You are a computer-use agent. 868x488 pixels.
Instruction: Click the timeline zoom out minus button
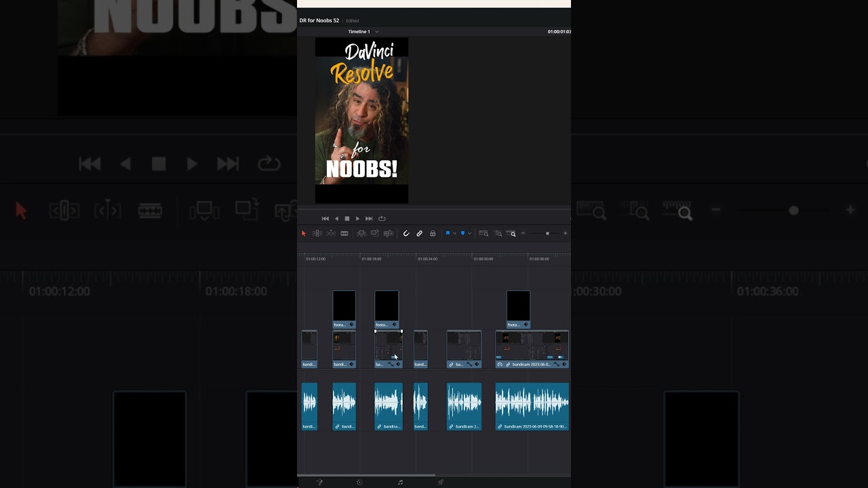(x=523, y=233)
